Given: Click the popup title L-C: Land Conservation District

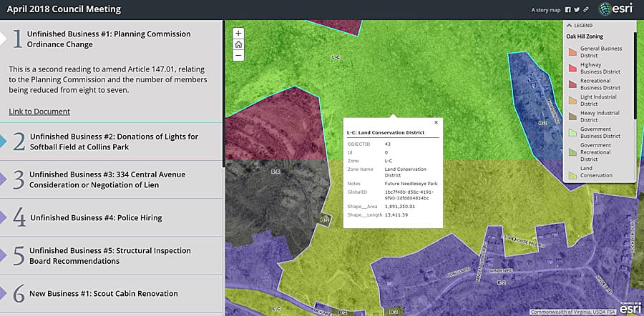Looking at the screenshot, I should 386,133.
